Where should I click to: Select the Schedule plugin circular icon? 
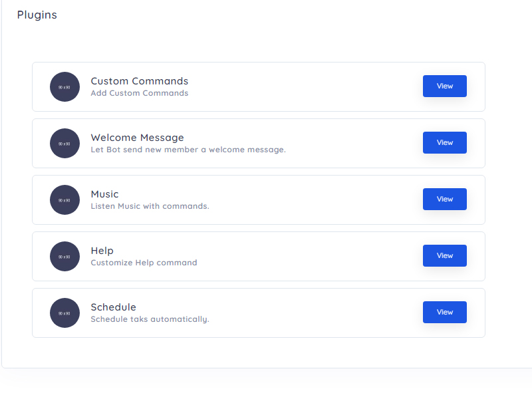point(65,313)
